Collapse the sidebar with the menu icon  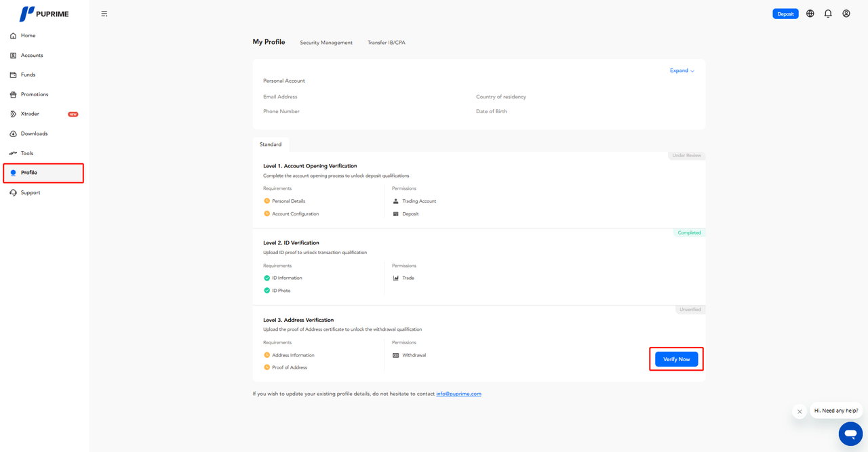click(104, 14)
